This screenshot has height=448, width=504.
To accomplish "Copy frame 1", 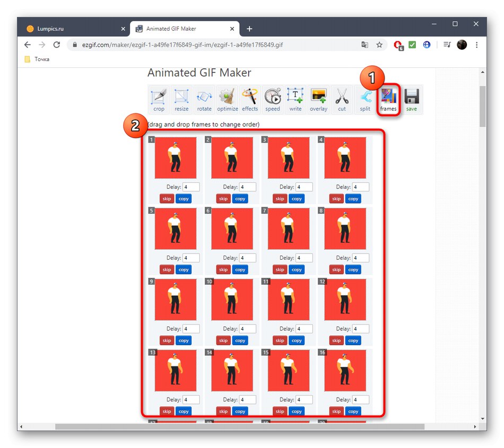I will (x=184, y=199).
